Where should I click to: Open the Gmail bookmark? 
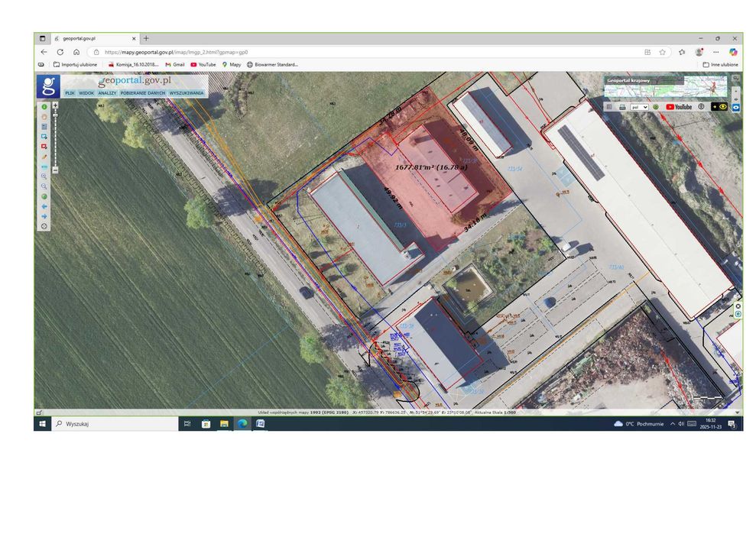tap(175, 65)
